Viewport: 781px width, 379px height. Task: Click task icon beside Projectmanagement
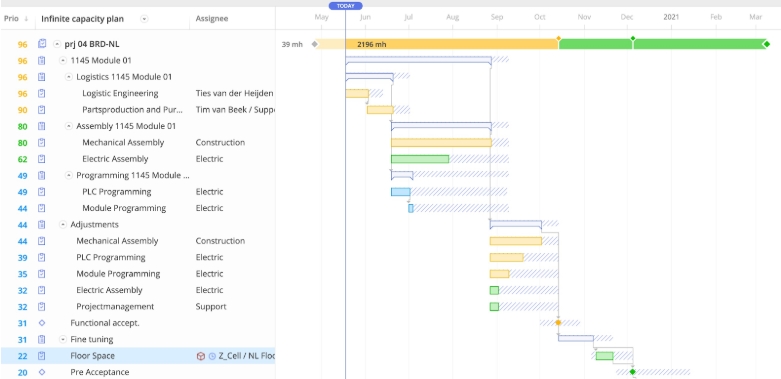coord(42,307)
